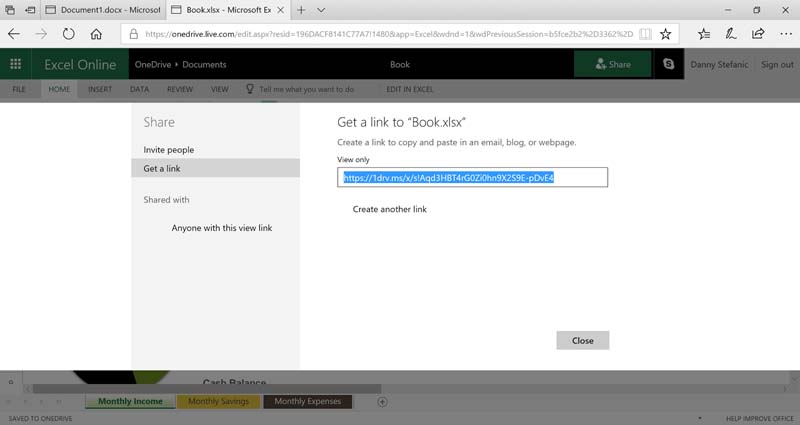Screen dimensions: 800x425
Task: Click EDIT IN EXCEL
Action: [410, 89]
